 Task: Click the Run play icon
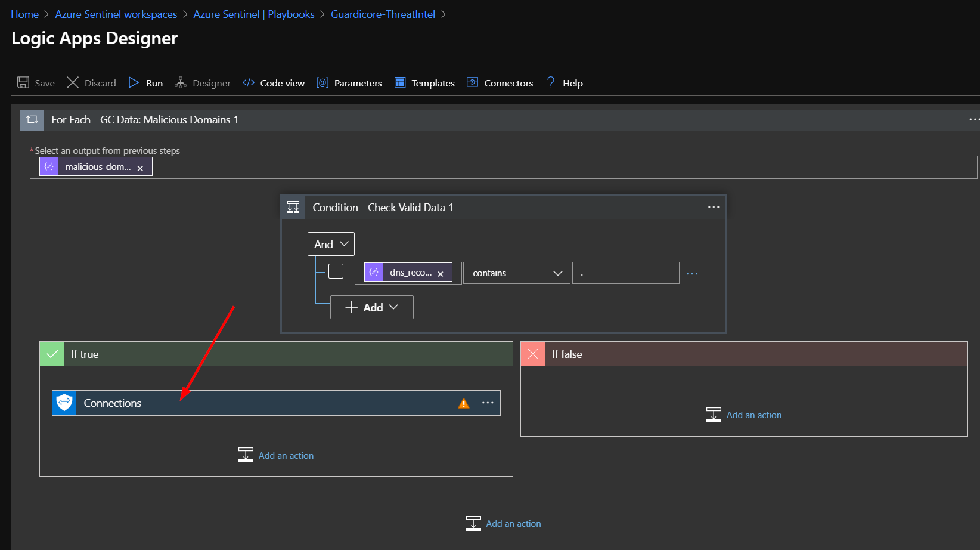tap(134, 82)
